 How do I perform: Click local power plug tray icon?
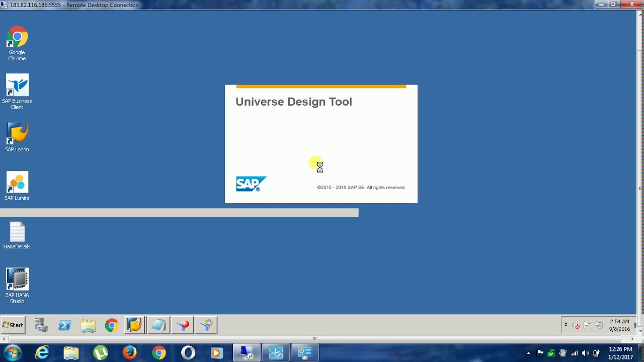(x=596, y=353)
